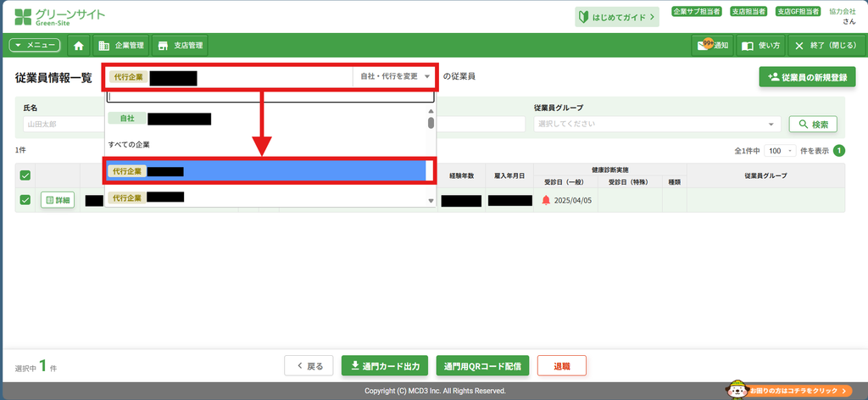This screenshot has width=868, height=400.
Task: Uncheck the employee row checkbox
Action: pyautogui.click(x=25, y=200)
